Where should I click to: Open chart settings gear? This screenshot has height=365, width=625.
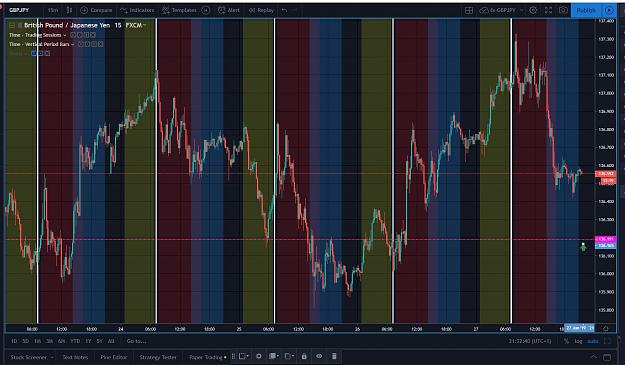click(x=533, y=10)
